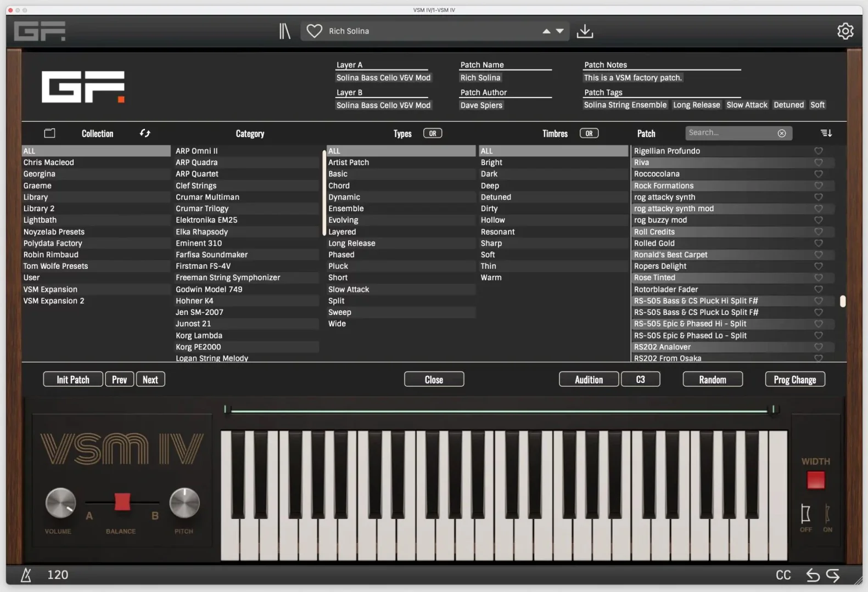This screenshot has height=592, width=868.
Task: Favorite the Rock Formations patch
Action: (x=818, y=185)
